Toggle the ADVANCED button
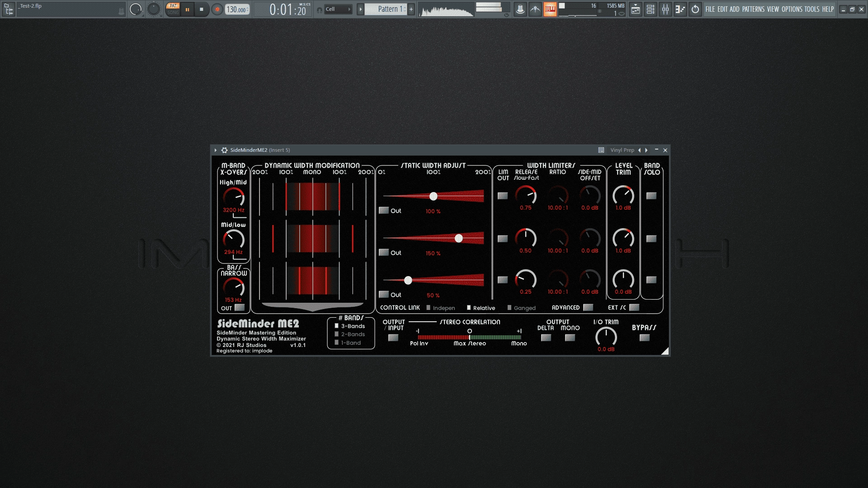Image resolution: width=868 pixels, height=488 pixels. (x=588, y=307)
